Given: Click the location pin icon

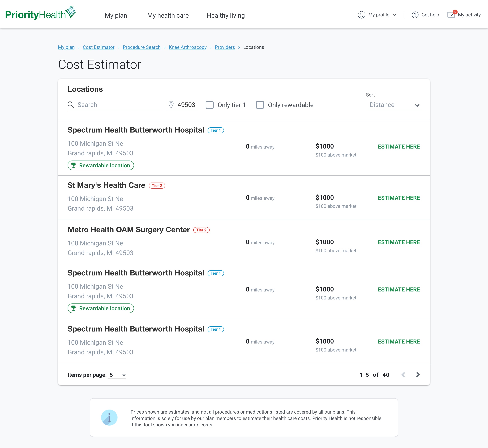Looking at the screenshot, I should tap(171, 104).
